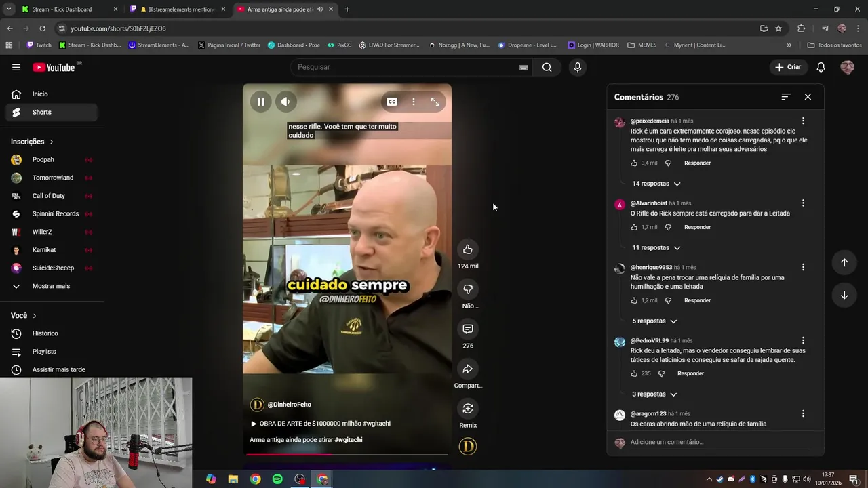Viewport: 868px width, 488px height.
Task: Select Shorts in the sidebar
Action: click(52, 112)
